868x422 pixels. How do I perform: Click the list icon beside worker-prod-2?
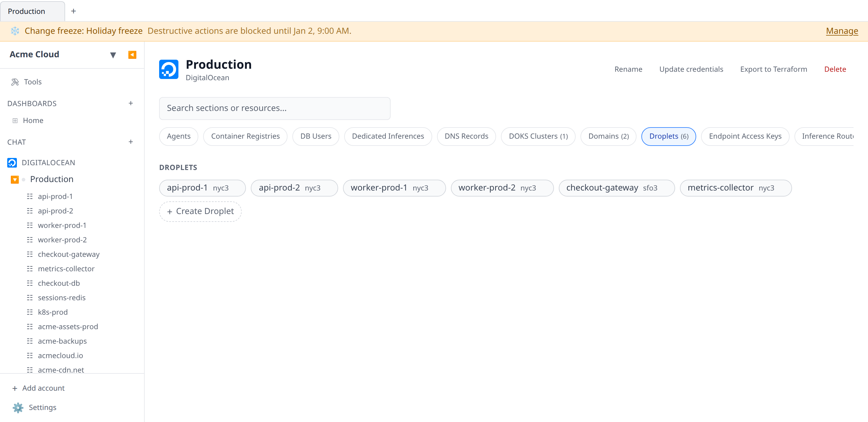click(x=30, y=240)
